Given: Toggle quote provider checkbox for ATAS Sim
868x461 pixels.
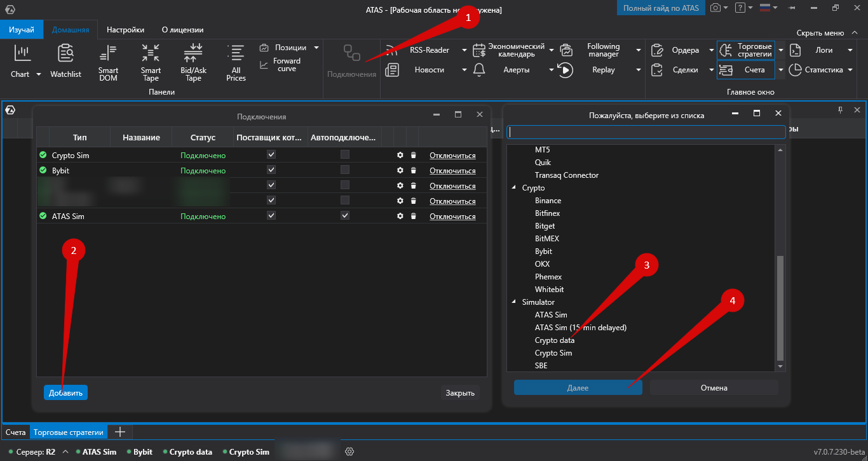Looking at the screenshot, I should point(271,215).
